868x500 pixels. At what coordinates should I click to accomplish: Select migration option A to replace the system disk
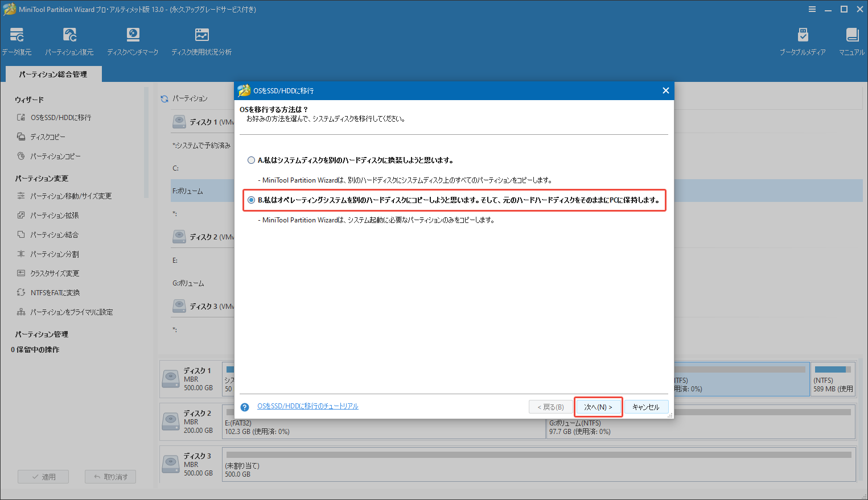coord(251,160)
